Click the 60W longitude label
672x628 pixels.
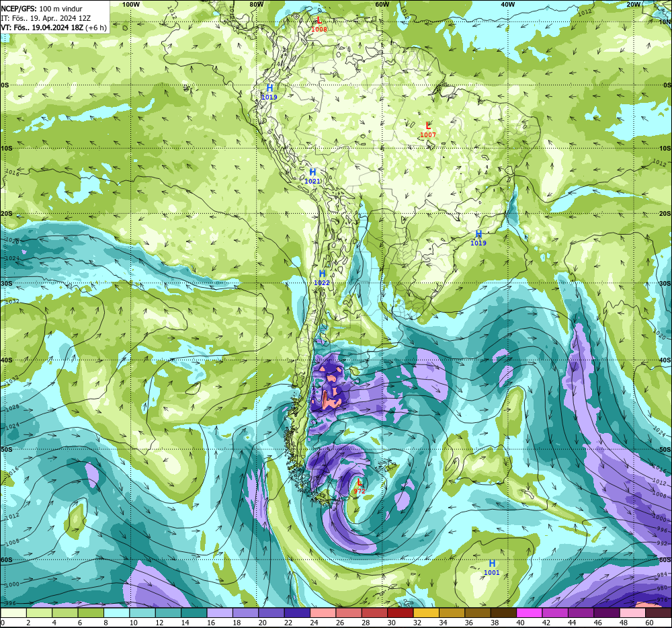(382, 4)
